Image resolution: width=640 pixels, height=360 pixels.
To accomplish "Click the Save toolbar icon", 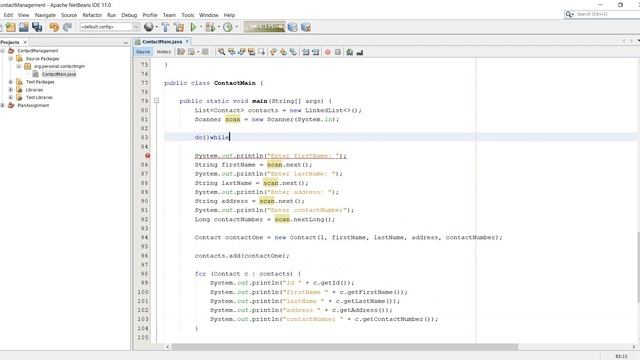I will (x=24, y=27).
